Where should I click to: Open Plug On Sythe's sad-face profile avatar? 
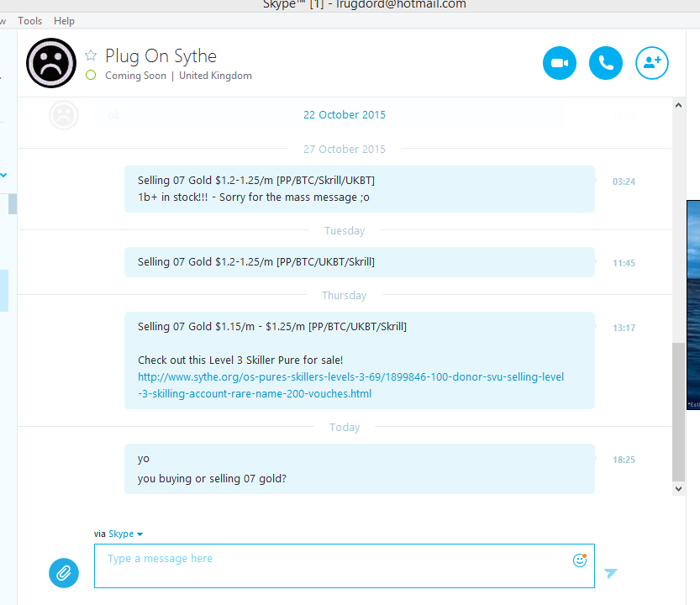[51, 63]
